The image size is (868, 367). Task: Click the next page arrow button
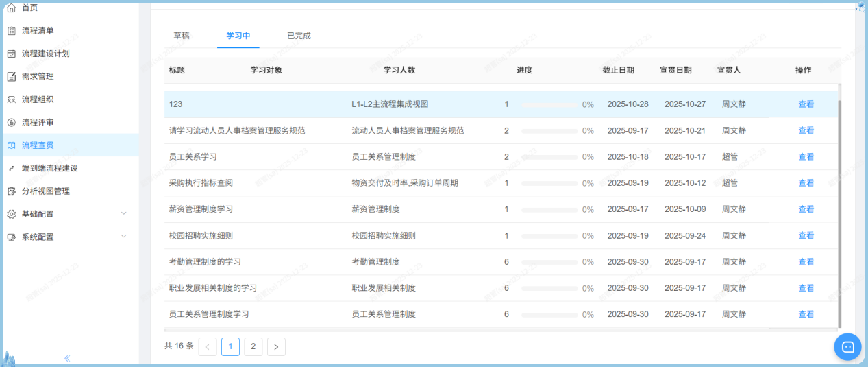pyautogui.click(x=276, y=346)
